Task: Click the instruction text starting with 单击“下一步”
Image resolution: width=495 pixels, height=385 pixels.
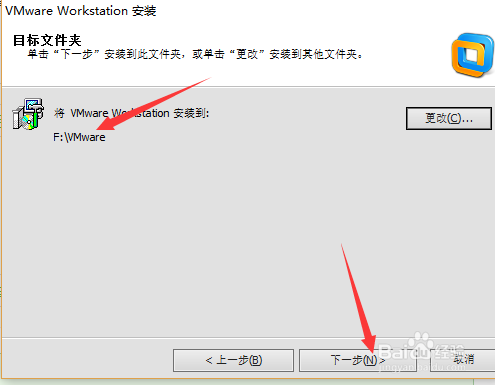Action: 195,54
